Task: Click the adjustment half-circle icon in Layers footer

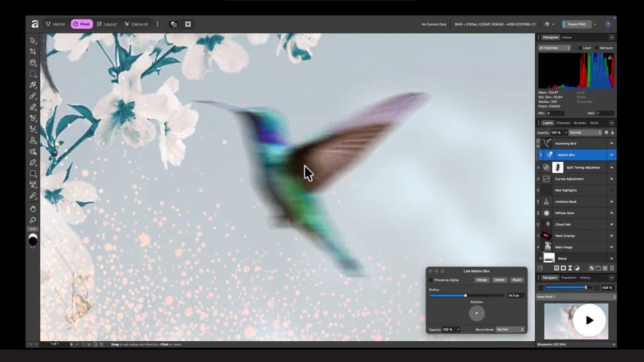Action: [577, 268]
